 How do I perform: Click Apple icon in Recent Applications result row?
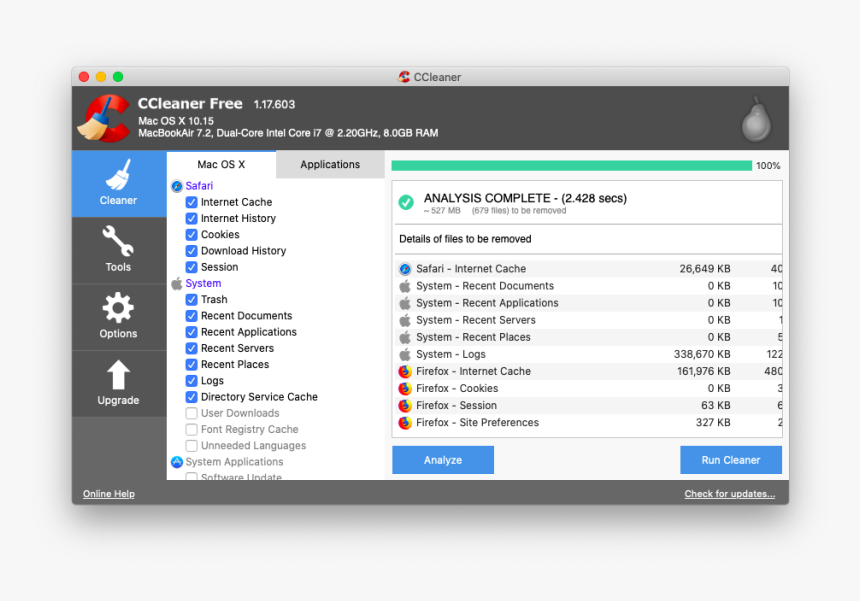(x=405, y=303)
